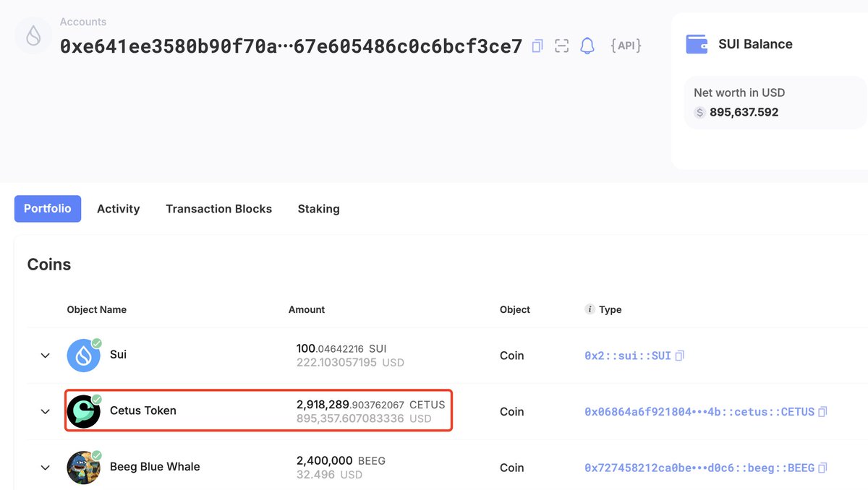Click the Object column header
Image resolution: width=868 pixels, height=490 pixels.
click(x=515, y=309)
